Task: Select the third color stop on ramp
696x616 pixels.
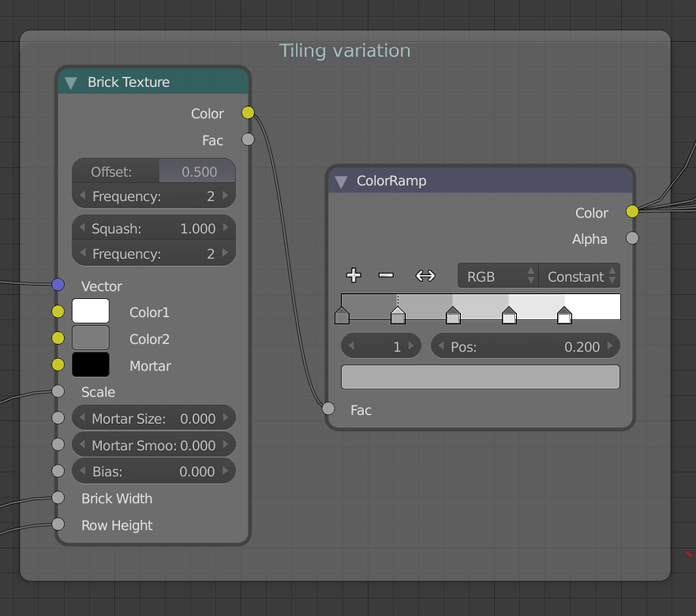Action: click(x=454, y=315)
